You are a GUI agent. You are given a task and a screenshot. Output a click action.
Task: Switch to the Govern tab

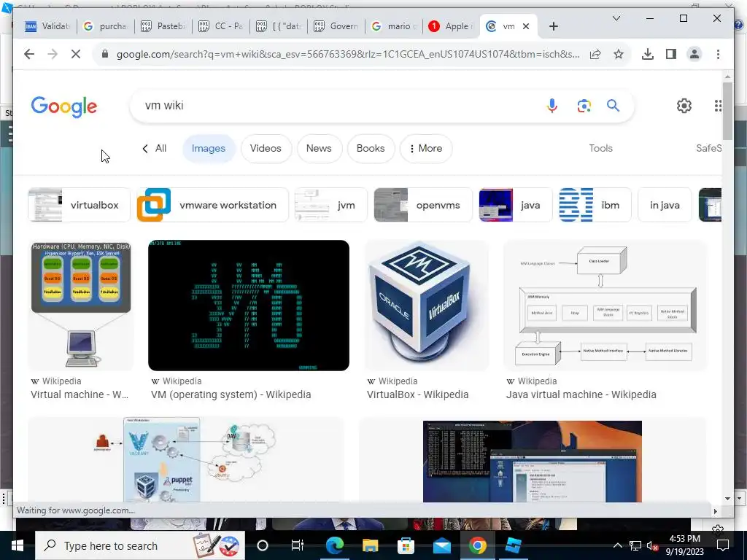coord(336,26)
